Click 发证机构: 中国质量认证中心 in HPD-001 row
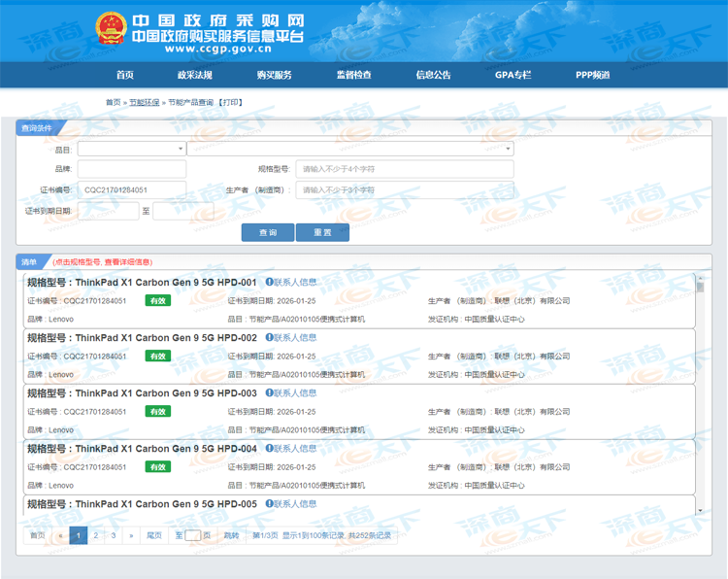 tap(477, 320)
